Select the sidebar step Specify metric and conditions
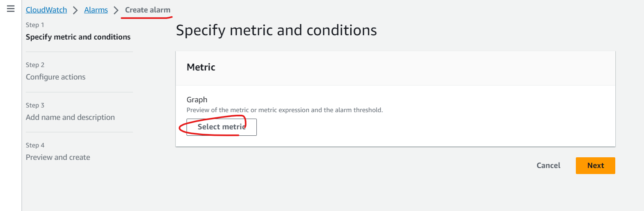This screenshot has width=644, height=211. [x=78, y=37]
